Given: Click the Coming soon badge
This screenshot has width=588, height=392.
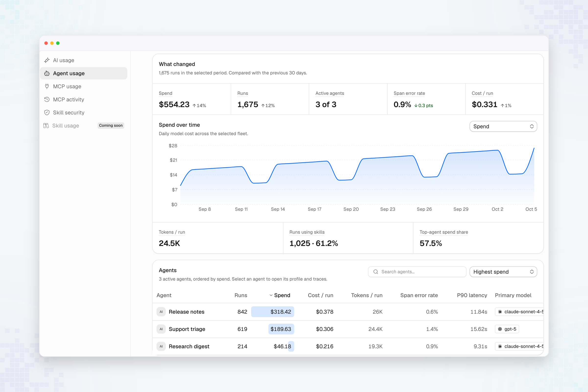Looking at the screenshot, I should tap(111, 125).
